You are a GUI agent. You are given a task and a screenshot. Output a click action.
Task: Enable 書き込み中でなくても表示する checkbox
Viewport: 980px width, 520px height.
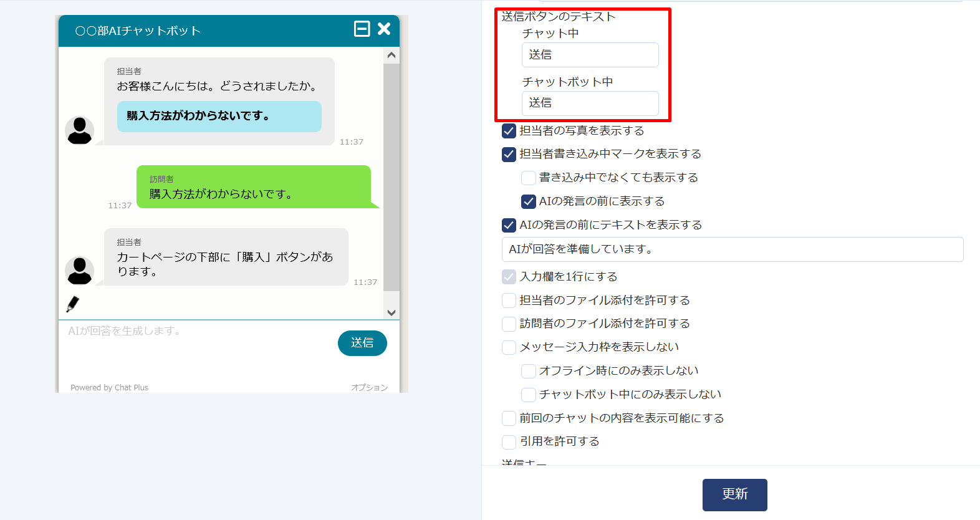tap(528, 178)
